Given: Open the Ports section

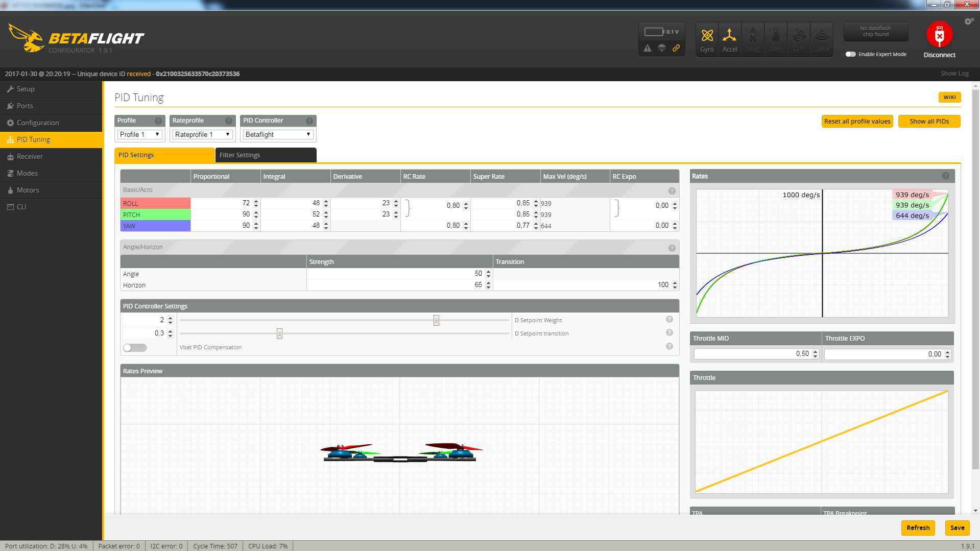Looking at the screenshot, I should (51, 106).
